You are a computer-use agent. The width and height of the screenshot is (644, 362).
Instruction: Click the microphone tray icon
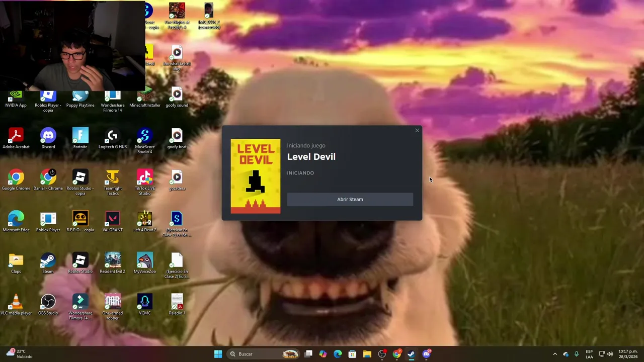tap(577, 354)
